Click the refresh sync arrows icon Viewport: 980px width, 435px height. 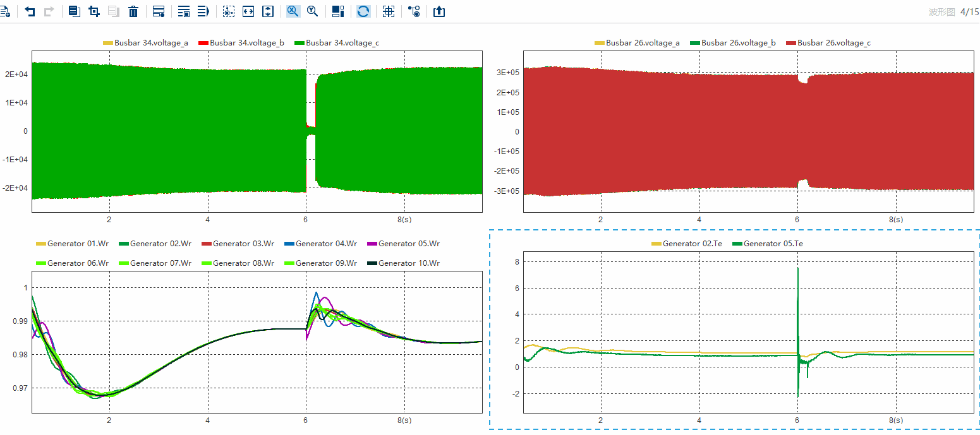(x=363, y=11)
